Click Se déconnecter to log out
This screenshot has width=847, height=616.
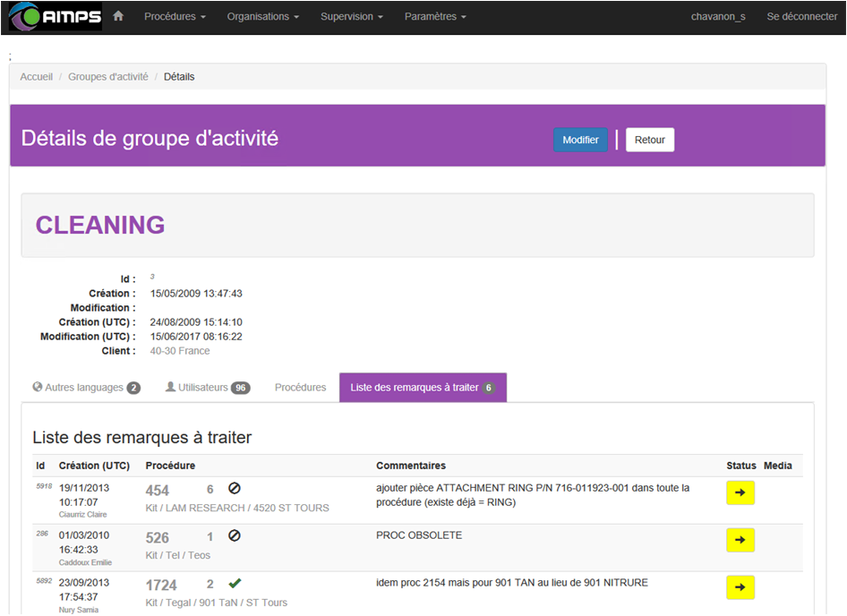click(x=801, y=17)
